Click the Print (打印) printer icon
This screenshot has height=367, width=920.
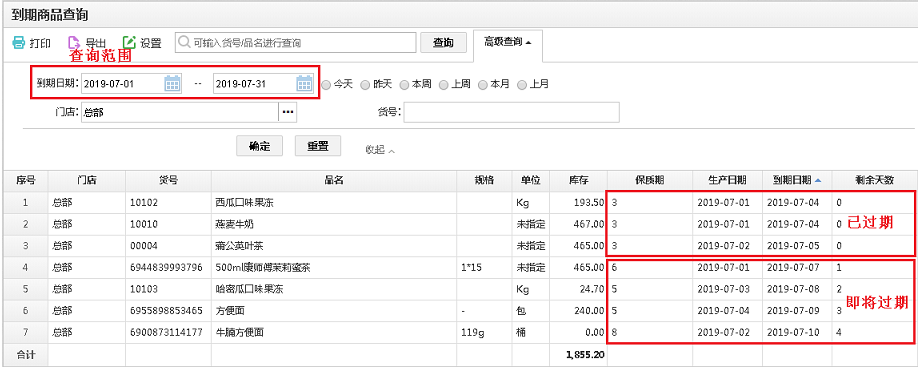tap(18, 43)
